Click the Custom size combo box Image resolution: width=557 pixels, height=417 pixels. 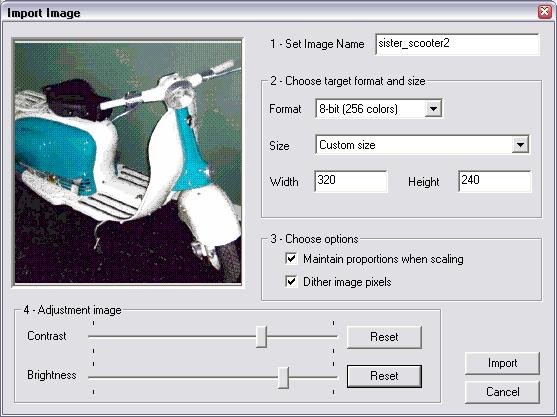click(422, 145)
